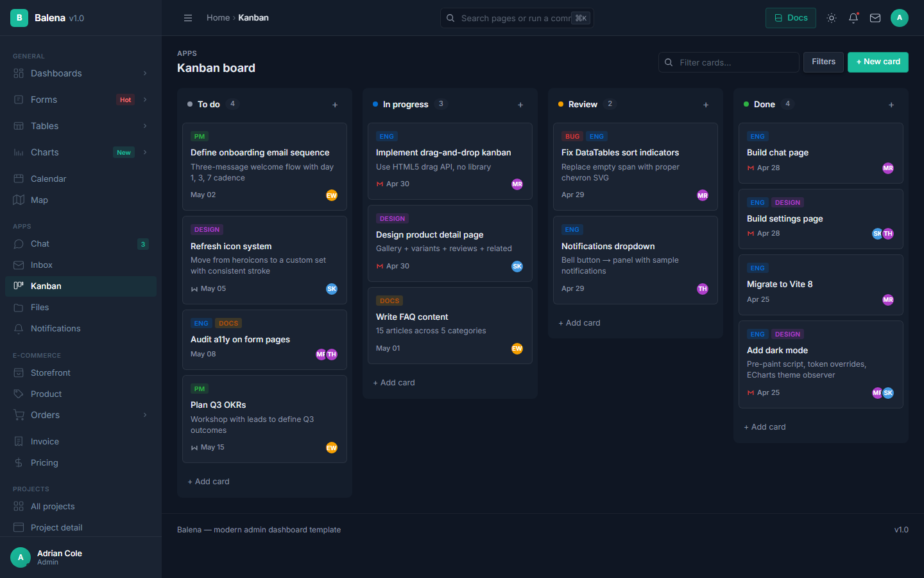Expand the Forms sidebar menu
Viewport: 924px width, 578px height.
click(x=81, y=100)
